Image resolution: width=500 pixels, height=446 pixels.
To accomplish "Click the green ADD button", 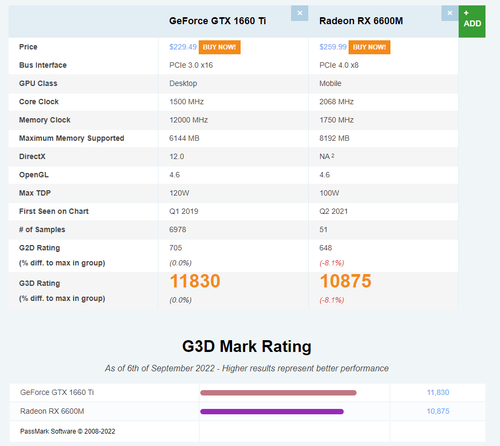I will tap(472, 21).
